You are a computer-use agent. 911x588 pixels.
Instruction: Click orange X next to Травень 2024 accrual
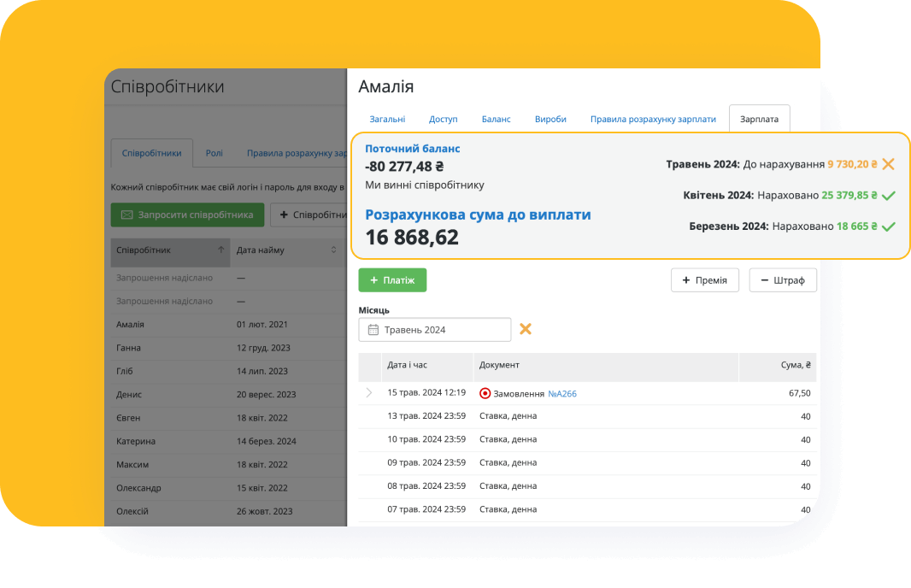tap(888, 164)
